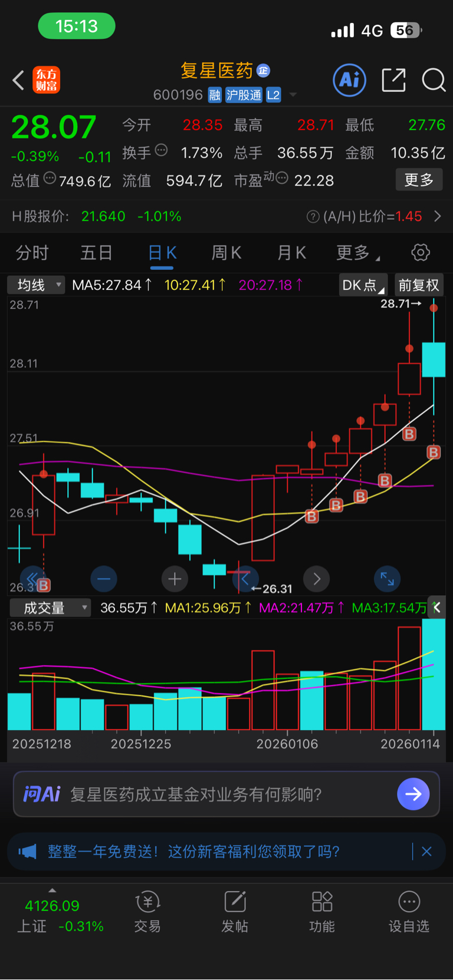Tap the megaphone promo icon

[27, 852]
